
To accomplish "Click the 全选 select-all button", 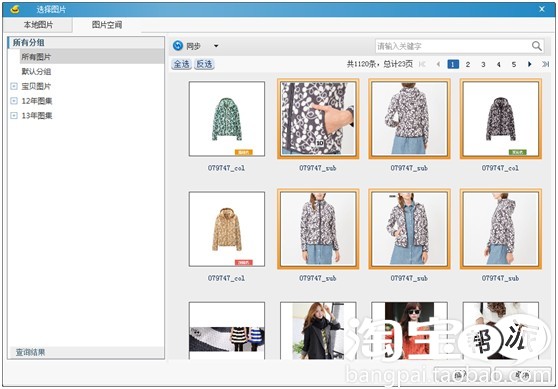I will coord(181,64).
